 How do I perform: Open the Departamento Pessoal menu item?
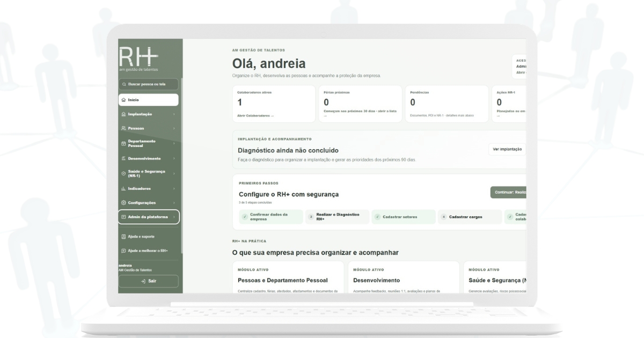click(149, 143)
